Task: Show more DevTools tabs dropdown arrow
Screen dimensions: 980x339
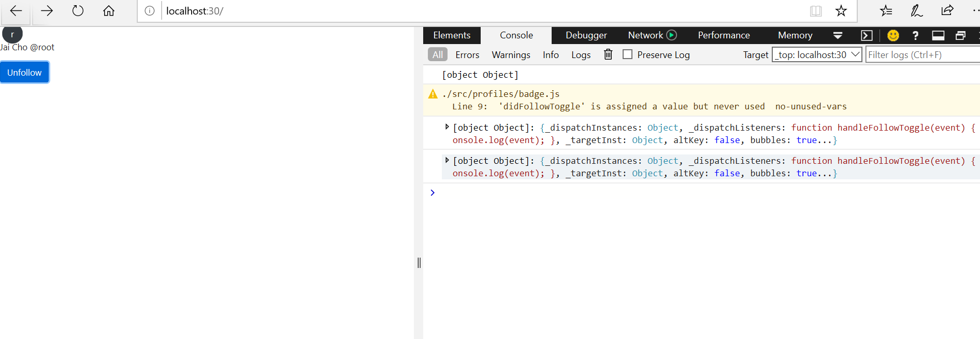Action: [838, 35]
